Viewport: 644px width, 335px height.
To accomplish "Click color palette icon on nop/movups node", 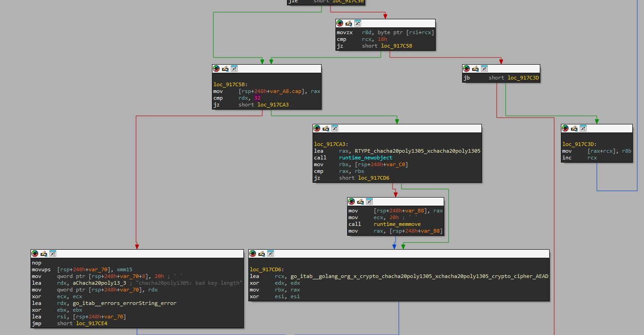I will click(35, 254).
